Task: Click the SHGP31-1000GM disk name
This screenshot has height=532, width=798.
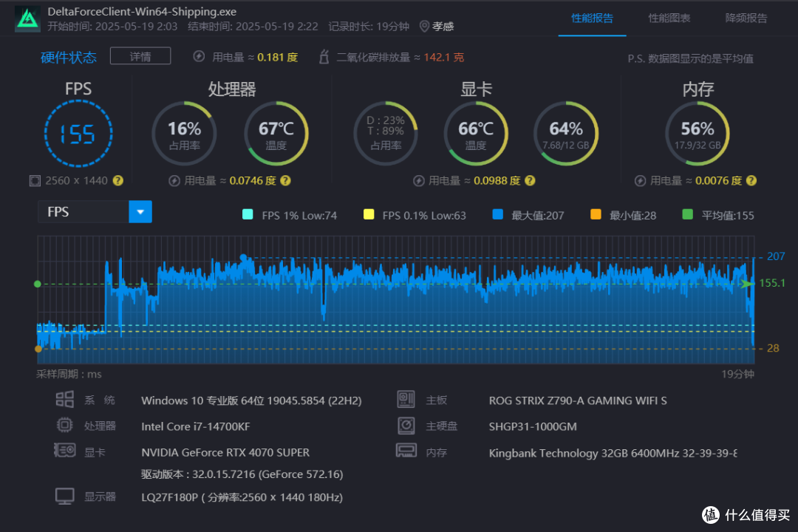Action: pos(532,426)
